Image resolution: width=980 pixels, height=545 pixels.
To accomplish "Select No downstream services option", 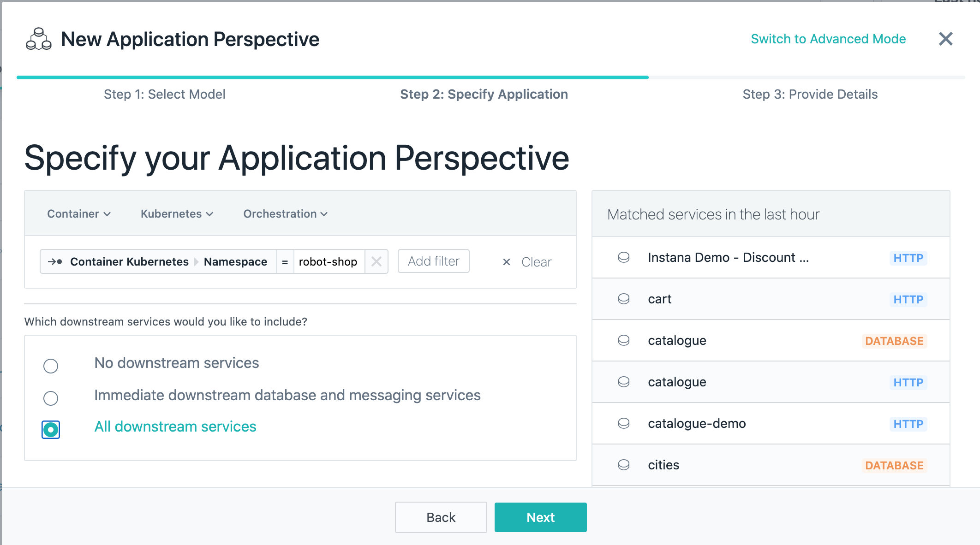I will point(51,366).
